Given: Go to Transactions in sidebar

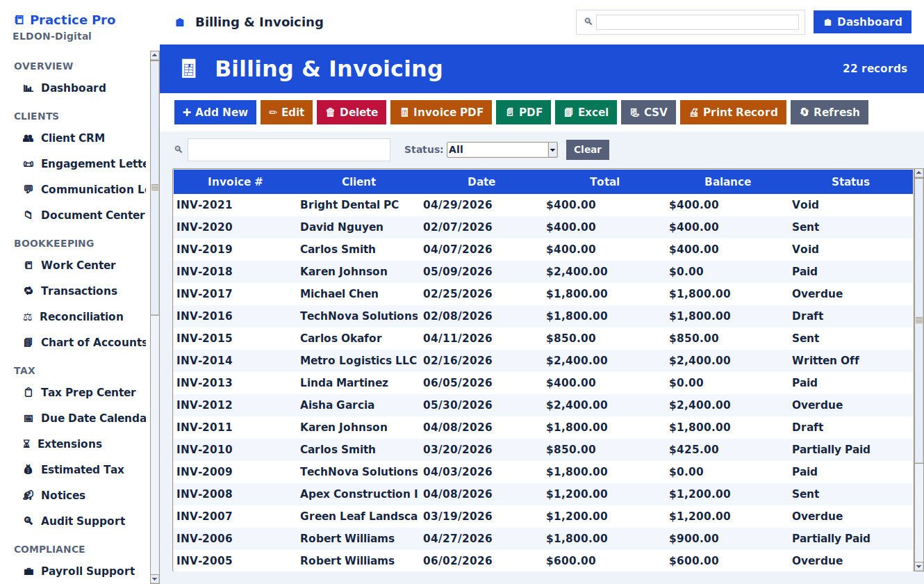Looking at the screenshot, I should coord(80,291).
